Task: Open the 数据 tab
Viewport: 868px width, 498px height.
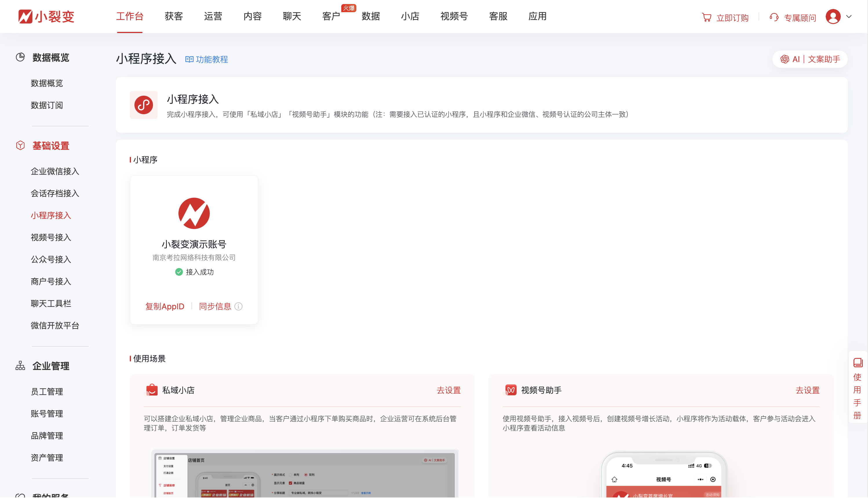Action: click(x=371, y=16)
